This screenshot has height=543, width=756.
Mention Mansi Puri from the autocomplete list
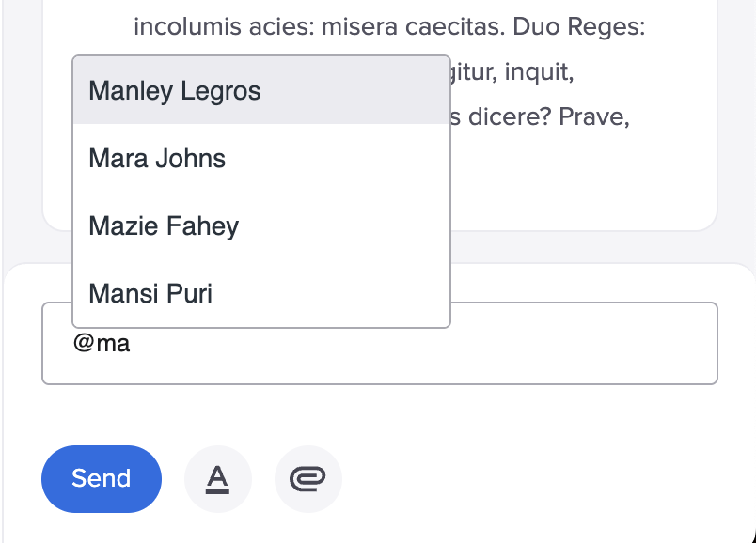click(261, 293)
